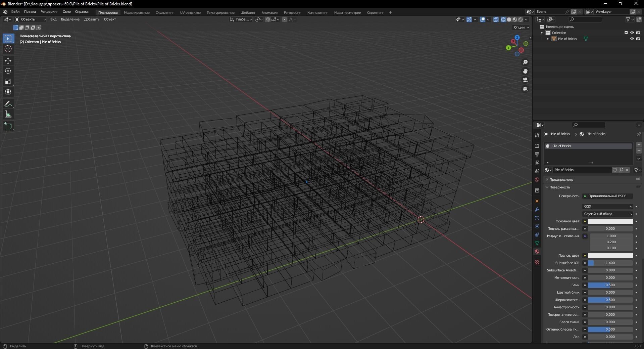Screen dimensions: 644x349
Task: Choose the Annotate pencil tool
Action: point(8,104)
